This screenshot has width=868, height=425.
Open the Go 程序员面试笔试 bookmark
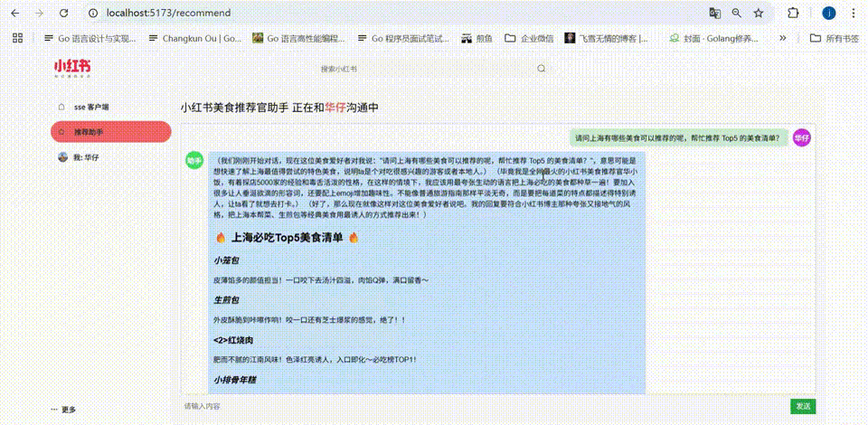403,38
